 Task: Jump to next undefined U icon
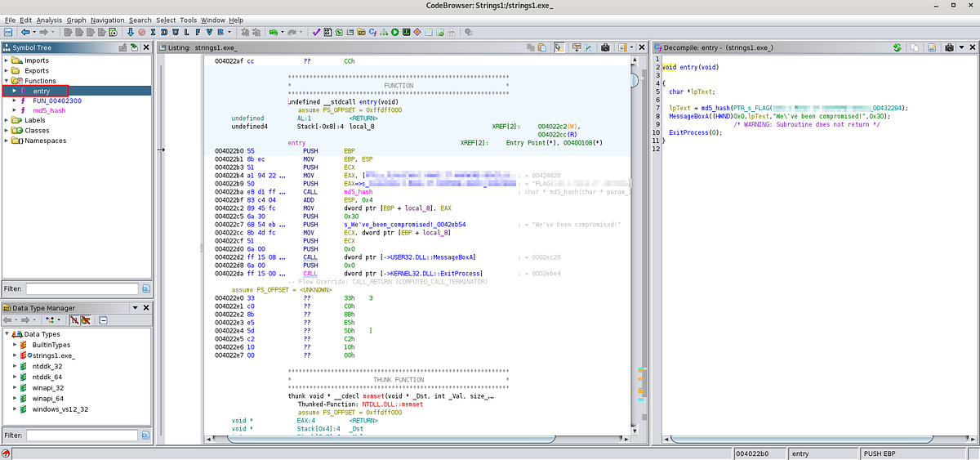coord(176,32)
